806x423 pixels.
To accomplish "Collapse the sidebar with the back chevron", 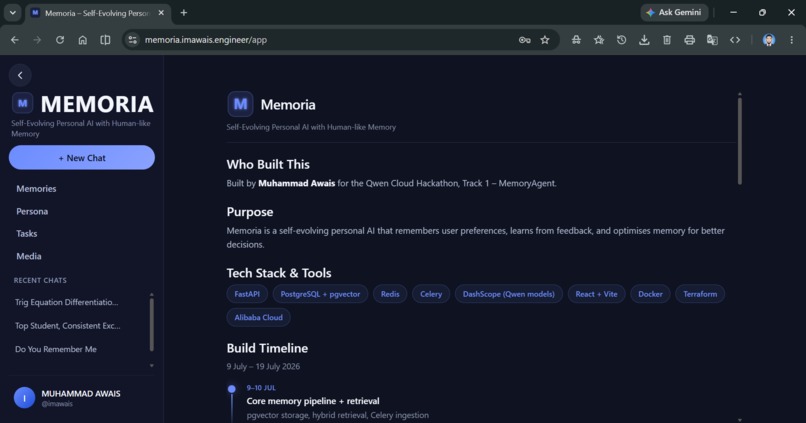I will click(20, 75).
